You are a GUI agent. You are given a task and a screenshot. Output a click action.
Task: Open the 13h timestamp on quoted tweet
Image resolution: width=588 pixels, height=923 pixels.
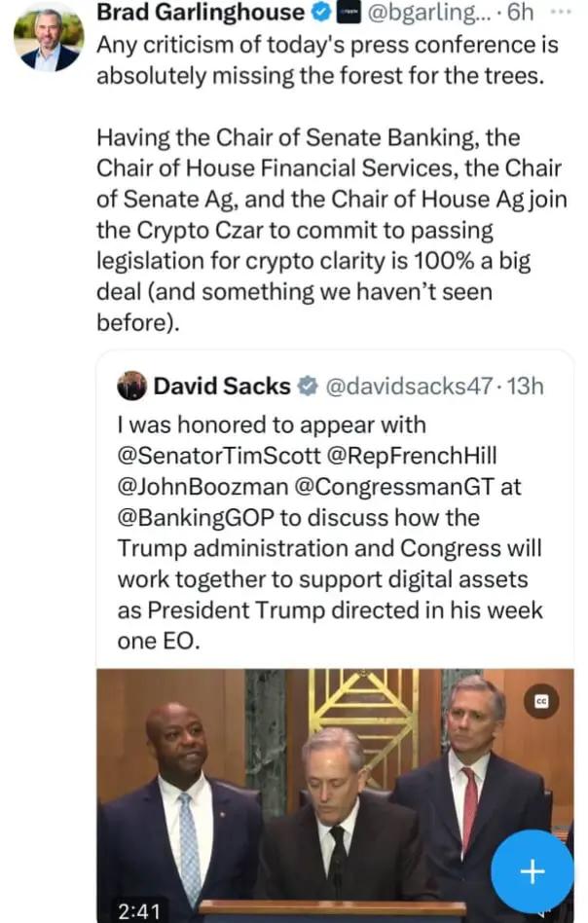click(527, 387)
